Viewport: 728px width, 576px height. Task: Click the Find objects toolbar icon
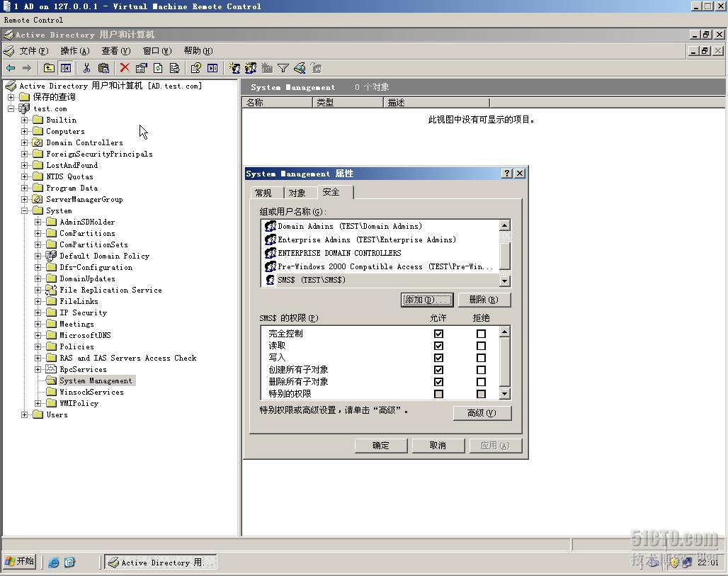(300, 68)
